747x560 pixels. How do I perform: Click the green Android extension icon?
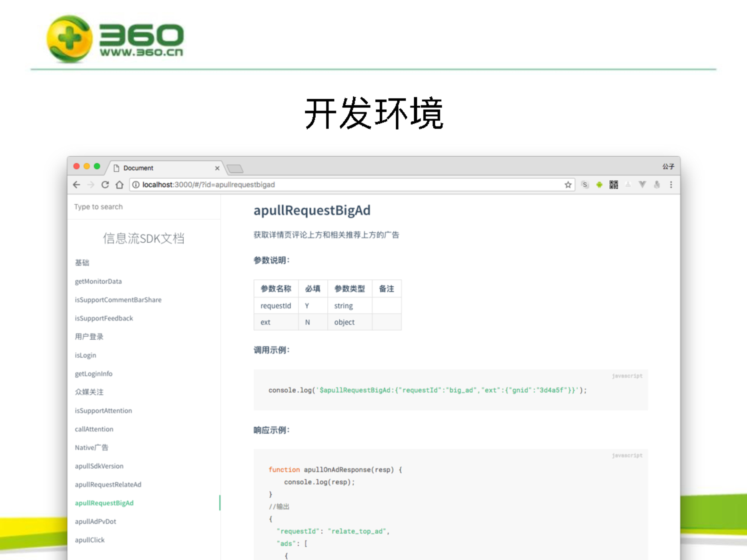[599, 185]
